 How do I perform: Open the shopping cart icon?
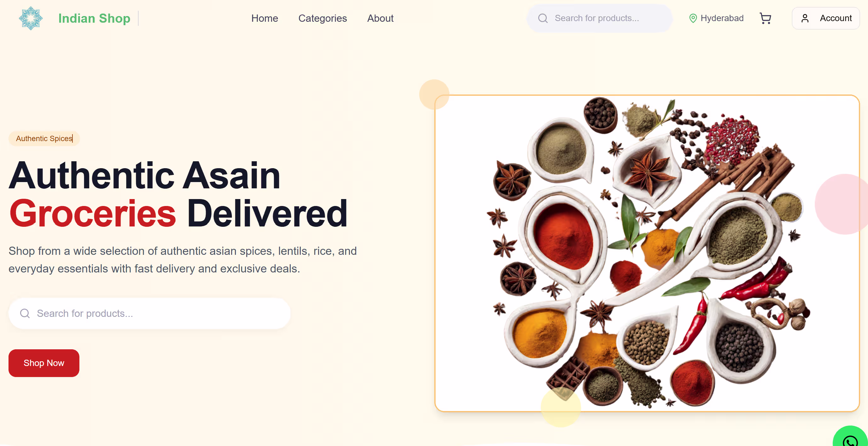[x=765, y=18]
